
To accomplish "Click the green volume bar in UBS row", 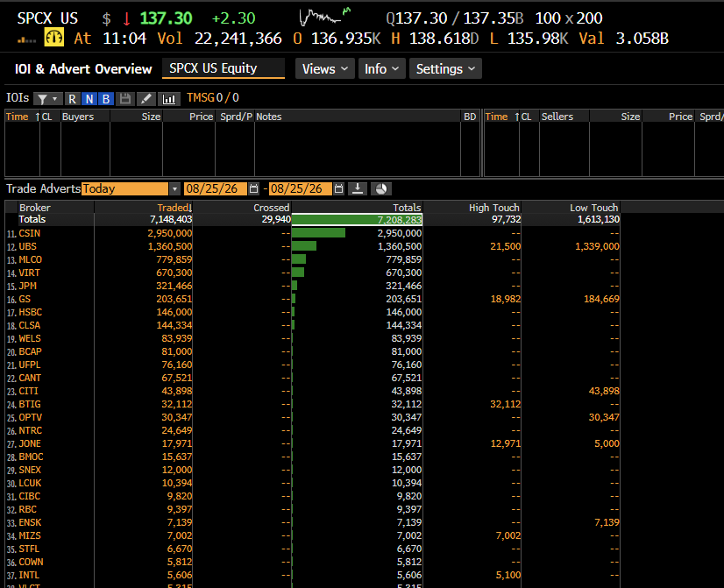I will 304,246.
